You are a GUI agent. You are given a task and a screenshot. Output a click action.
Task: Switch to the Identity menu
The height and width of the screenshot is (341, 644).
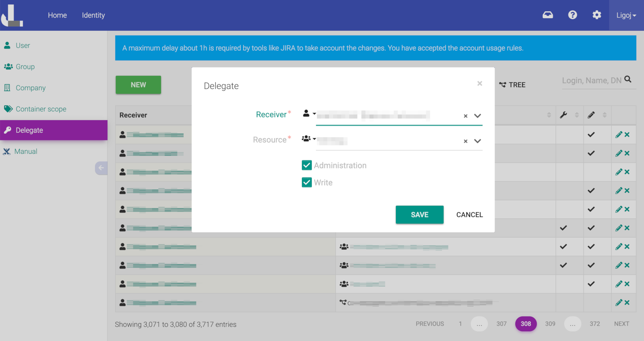click(x=93, y=15)
